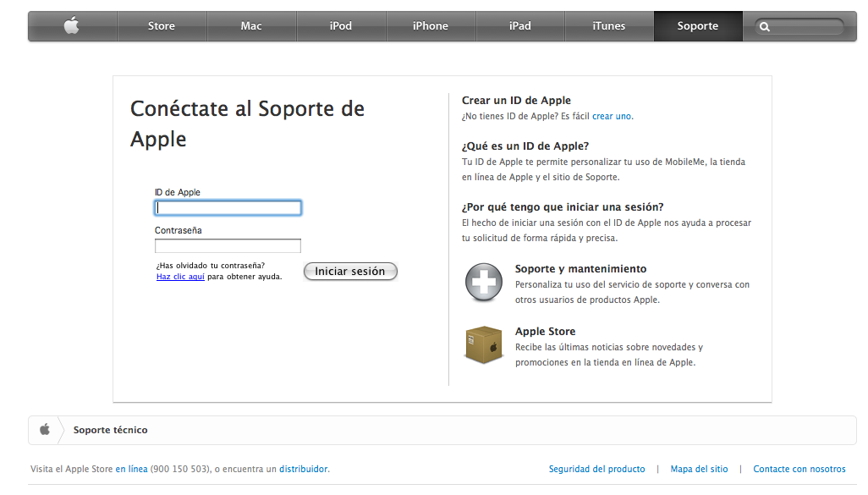Click the Apple Store heading
The height and width of the screenshot is (495, 868).
tap(546, 331)
